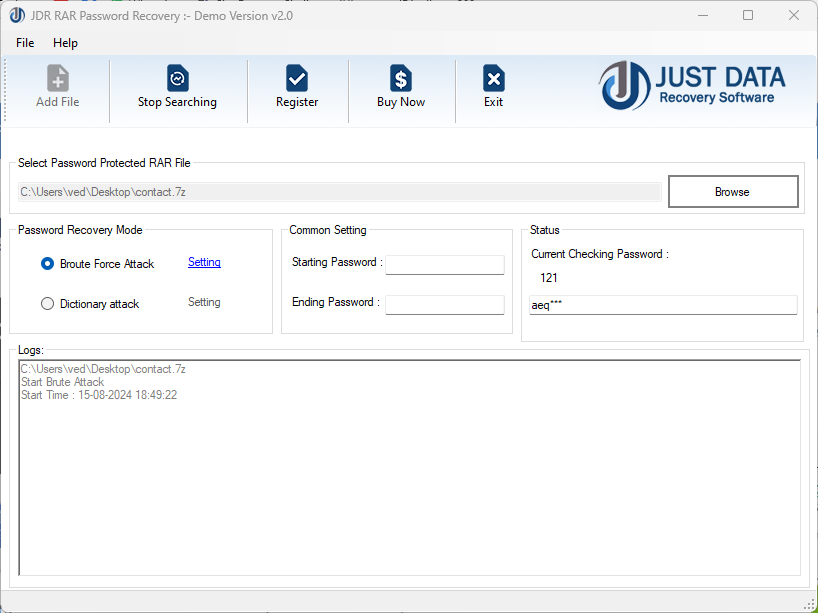The height and width of the screenshot is (613, 818).
Task: Enable Dictionary attack mode
Action: pos(47,303)
